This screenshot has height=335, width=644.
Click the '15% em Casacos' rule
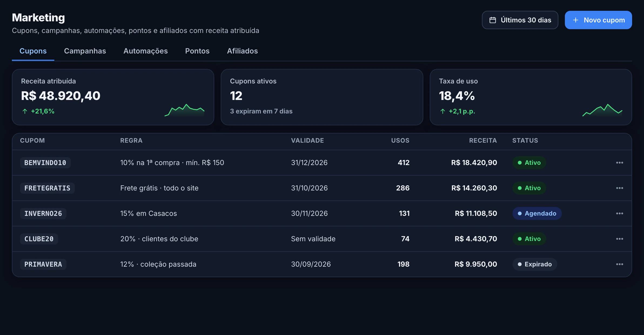click(x=149, y=213)
